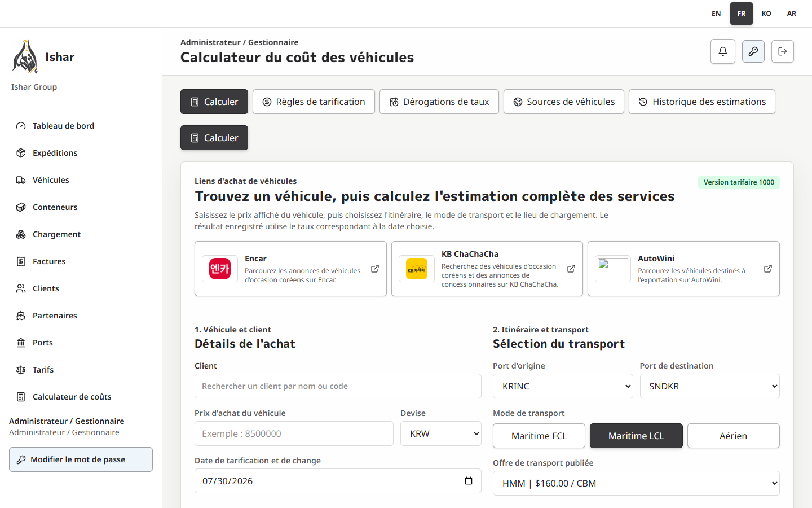Screen dimensions: 812x508
Task: Go to the Factures page
Action: 81,261
